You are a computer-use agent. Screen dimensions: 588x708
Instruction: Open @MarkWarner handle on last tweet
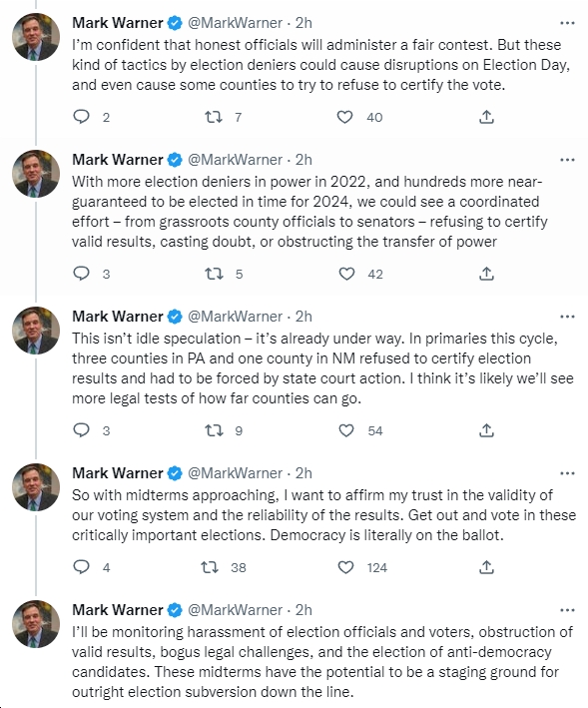235,610
